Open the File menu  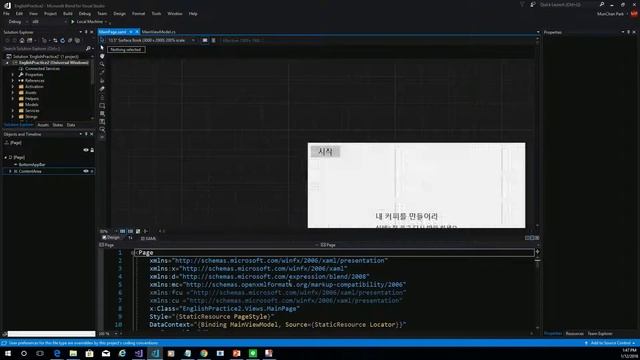[x=6, y=13]
